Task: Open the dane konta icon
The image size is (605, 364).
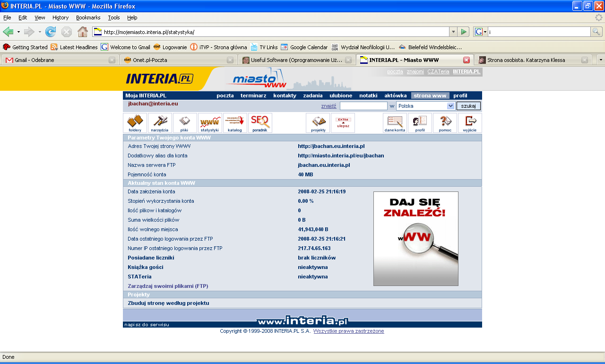Action: point(395,123)
